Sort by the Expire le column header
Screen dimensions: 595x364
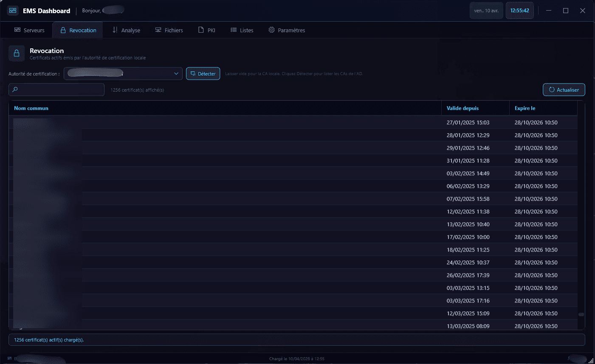click(x=525, y=108)
